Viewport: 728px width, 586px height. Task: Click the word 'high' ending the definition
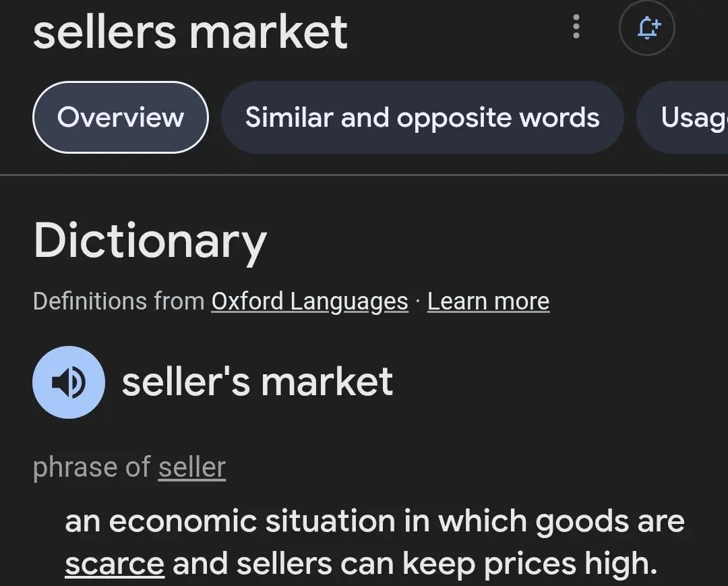coord(621,564)
